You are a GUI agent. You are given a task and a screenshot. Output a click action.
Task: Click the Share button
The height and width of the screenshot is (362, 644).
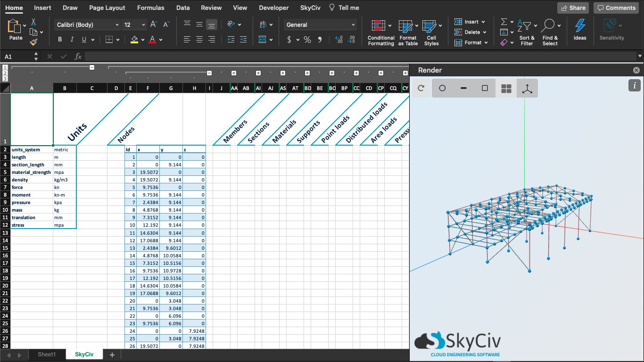click(x=572, y=8)
